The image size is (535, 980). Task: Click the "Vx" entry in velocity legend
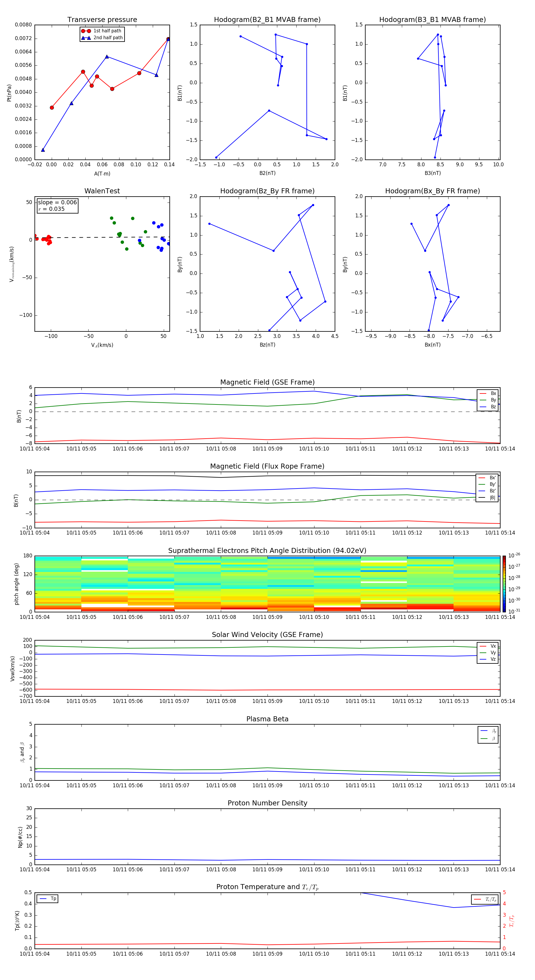tap(488, 647)
